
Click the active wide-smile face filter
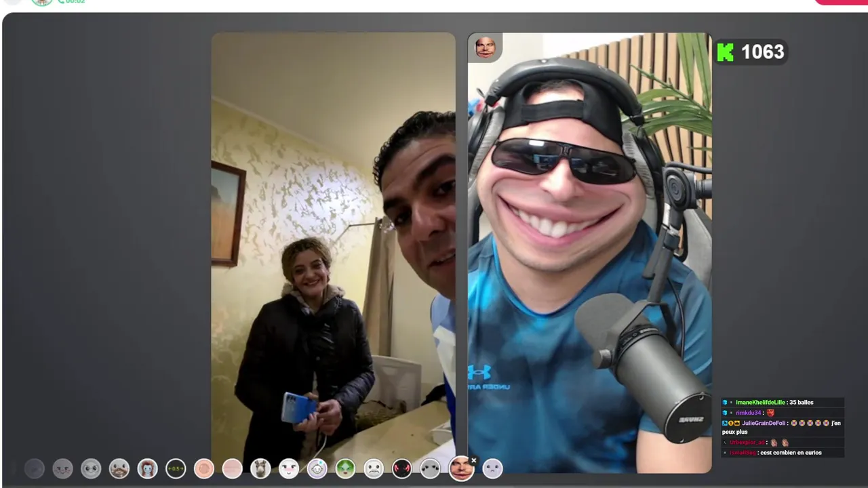pos(461,468)
